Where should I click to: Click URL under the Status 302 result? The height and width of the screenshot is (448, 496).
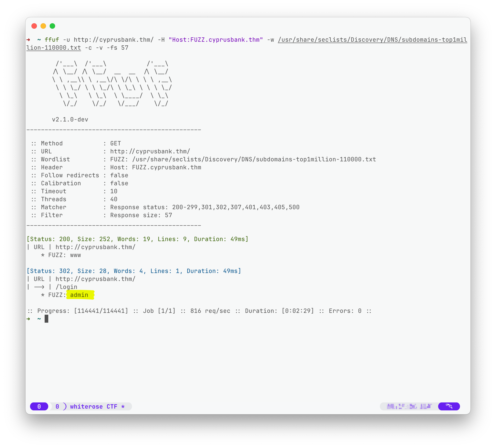95,279
